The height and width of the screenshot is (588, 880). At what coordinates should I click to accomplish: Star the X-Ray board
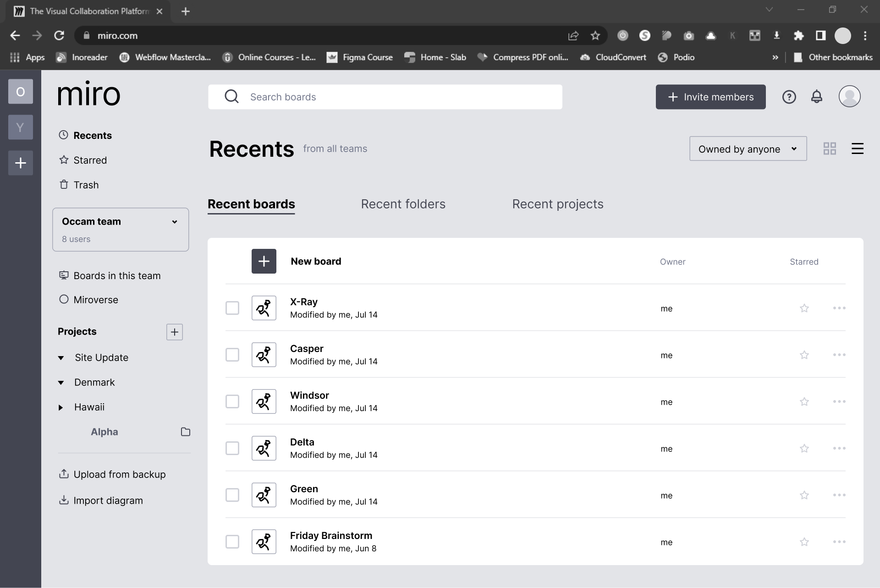(804, 308)
